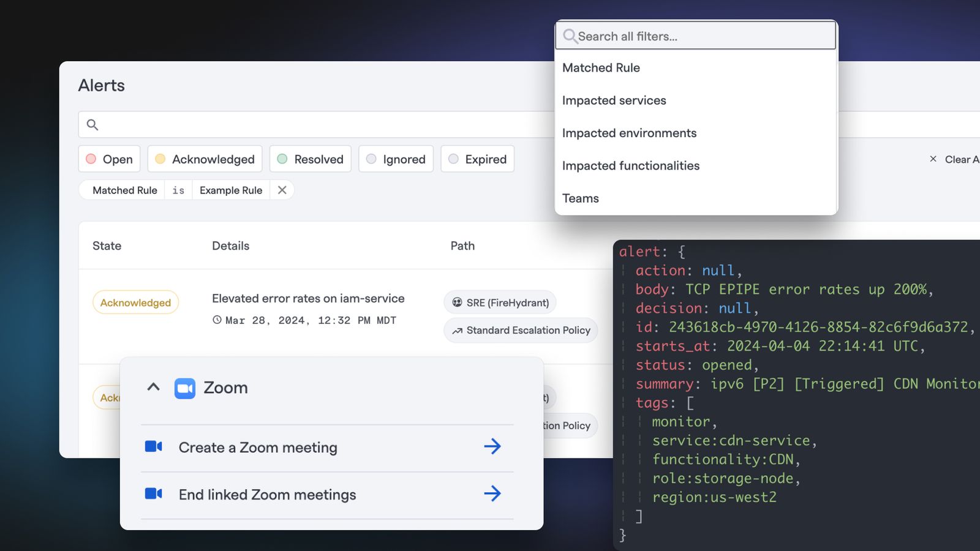Click 'summary: ipv6 [P2] [Triggered]' line
The height and width of the screenshot is (551, 980).
[x=807, y=384]
